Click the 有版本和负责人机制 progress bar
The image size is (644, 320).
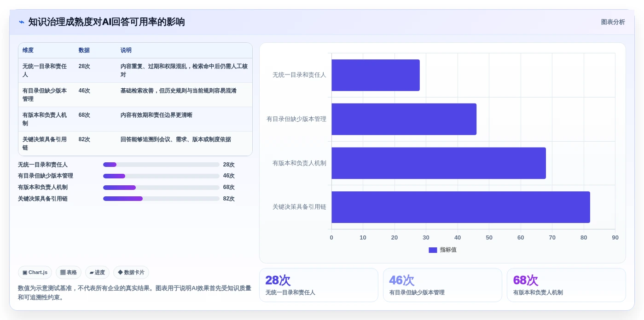coord(161,188)
